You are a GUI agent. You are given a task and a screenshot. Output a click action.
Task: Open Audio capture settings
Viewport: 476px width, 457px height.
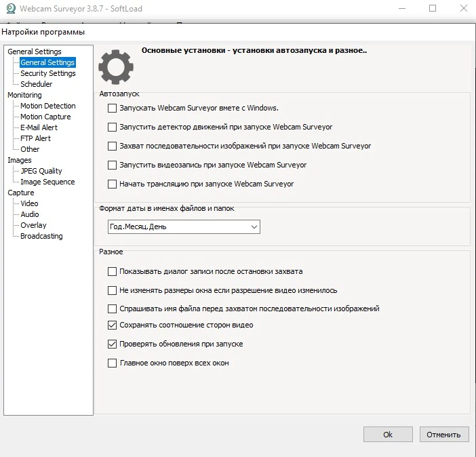[29, 215]
